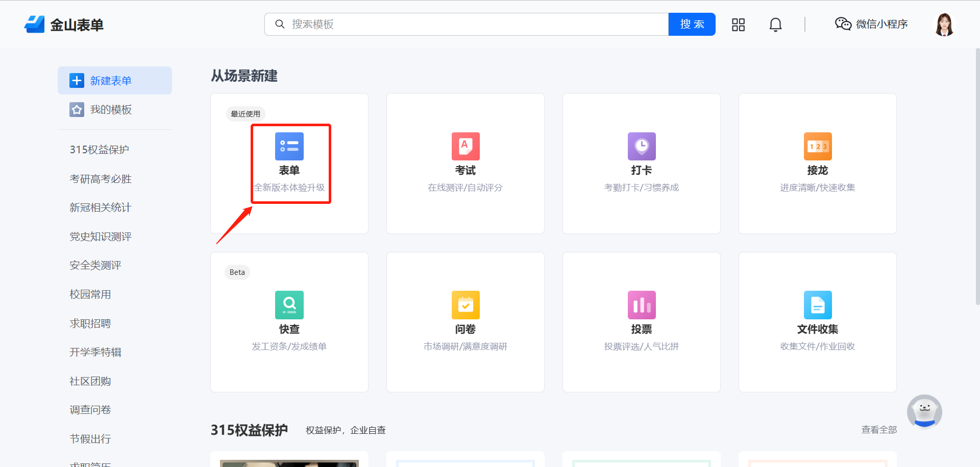980x467 pixels.
Task: Open 校园常用 category
Action: (x=90, y=294)
